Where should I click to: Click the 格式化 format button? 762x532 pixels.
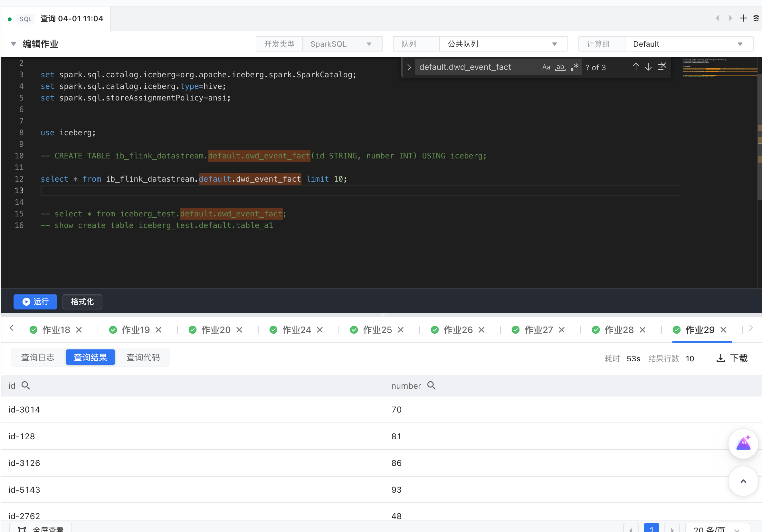82,302
